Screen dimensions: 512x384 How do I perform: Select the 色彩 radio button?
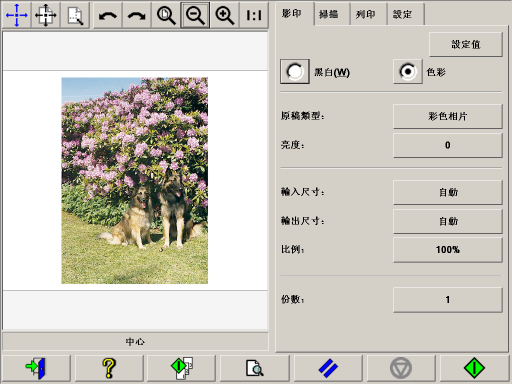(x=408, y=72)
